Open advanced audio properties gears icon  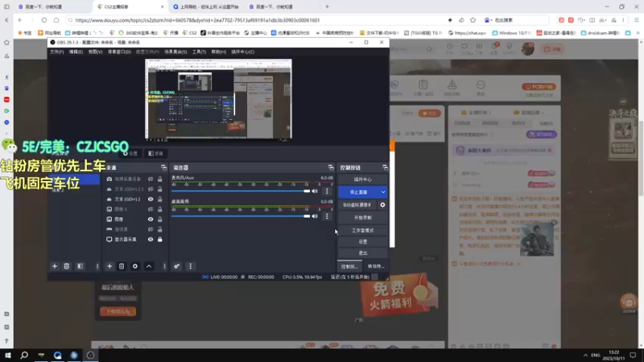pyautogui.click(x=176, y=266)
